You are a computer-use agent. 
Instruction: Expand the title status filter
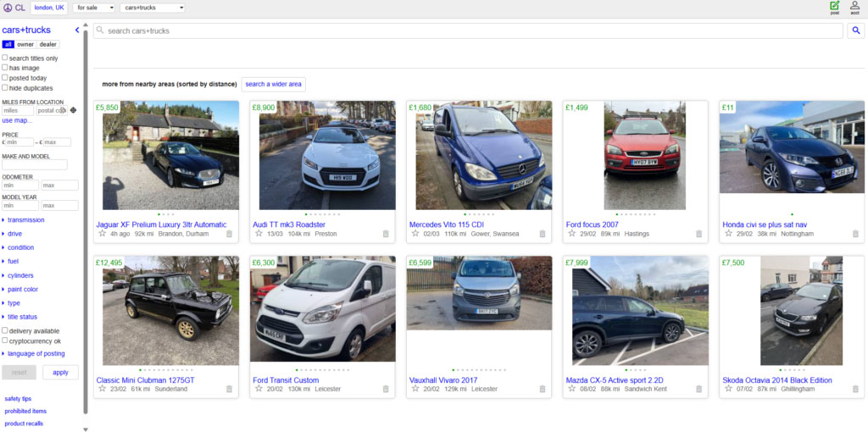tap(19, 317)
